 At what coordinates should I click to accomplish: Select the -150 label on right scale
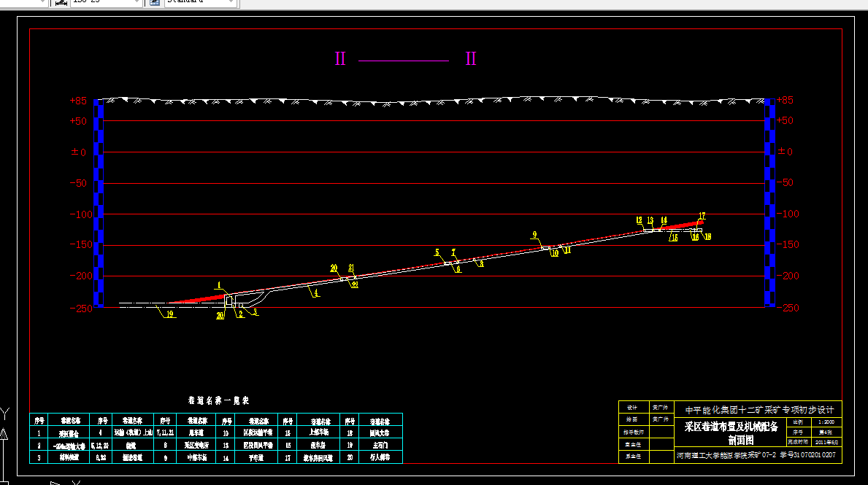coord(788,244)
